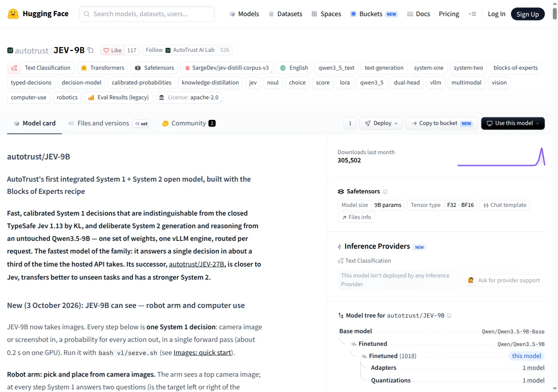Click Ask for provider support
Image resolution: width=558 pixels, height=392 pixels.
(x=504, y=280)
